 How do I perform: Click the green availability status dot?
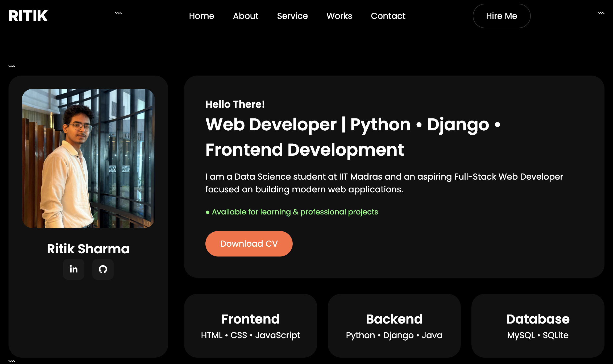(x=208, y=212)
